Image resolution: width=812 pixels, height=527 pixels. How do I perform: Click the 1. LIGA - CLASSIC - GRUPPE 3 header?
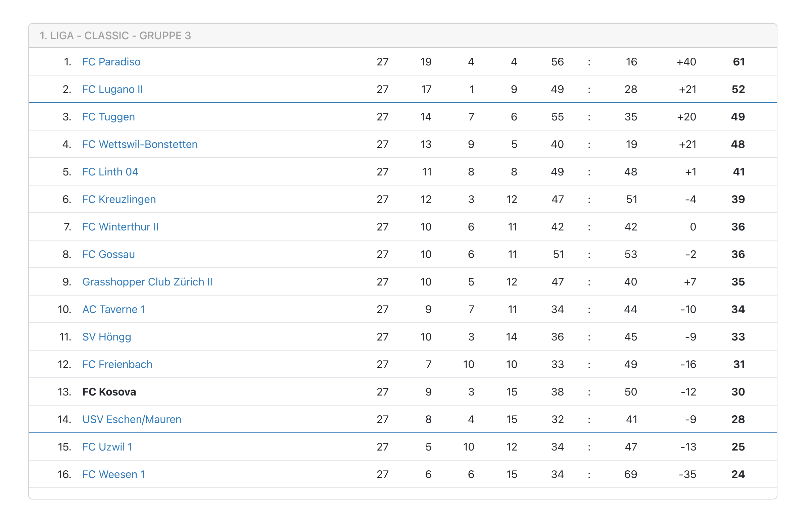click(115, 36)
